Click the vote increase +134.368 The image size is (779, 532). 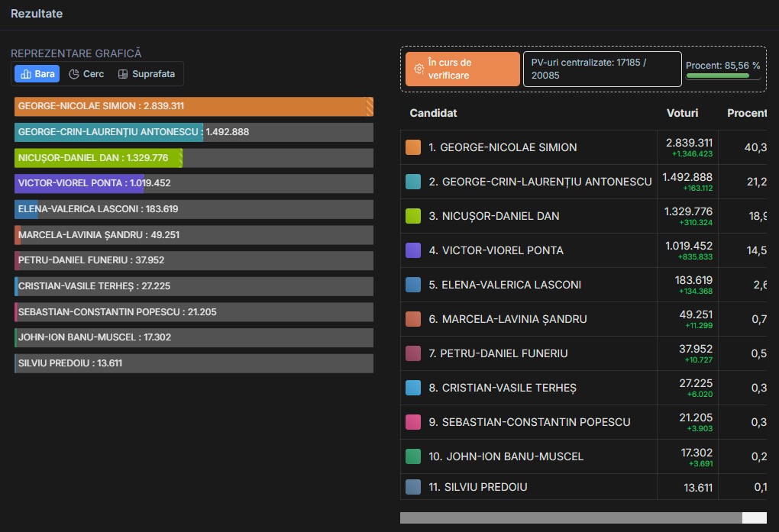[696, 291]
